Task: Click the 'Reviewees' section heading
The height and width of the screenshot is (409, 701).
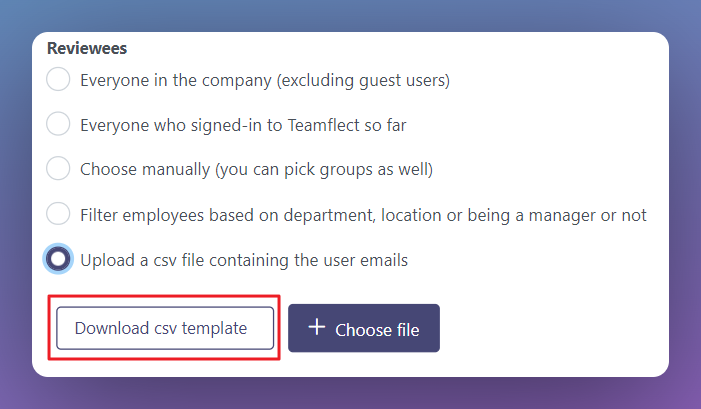Action: [x=87, y=47]
